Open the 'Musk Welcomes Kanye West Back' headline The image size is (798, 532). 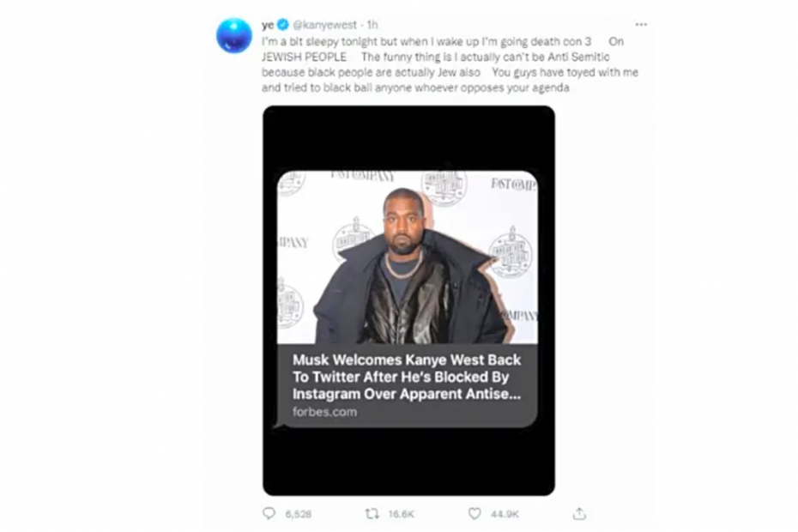(407, 377)
